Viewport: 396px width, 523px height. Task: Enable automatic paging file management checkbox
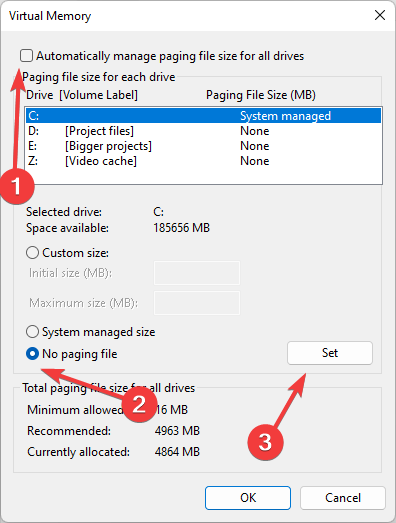[x=26, y=56]
